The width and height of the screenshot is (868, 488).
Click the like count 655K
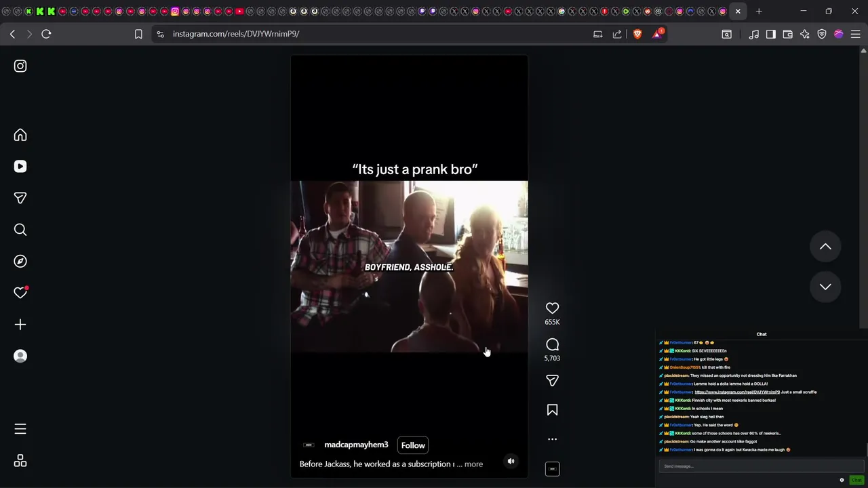(552, 322)
